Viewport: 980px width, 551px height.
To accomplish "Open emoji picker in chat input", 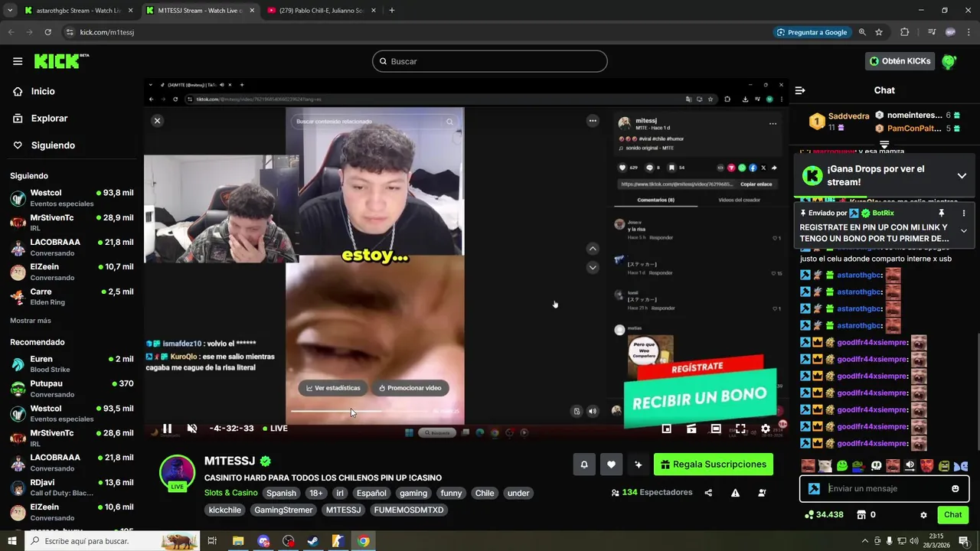I will tap(955, 488).
